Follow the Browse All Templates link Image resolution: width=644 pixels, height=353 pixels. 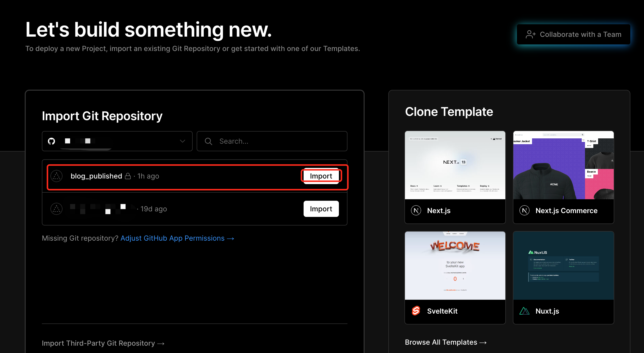pyautogui.click(x=446, y=342)
